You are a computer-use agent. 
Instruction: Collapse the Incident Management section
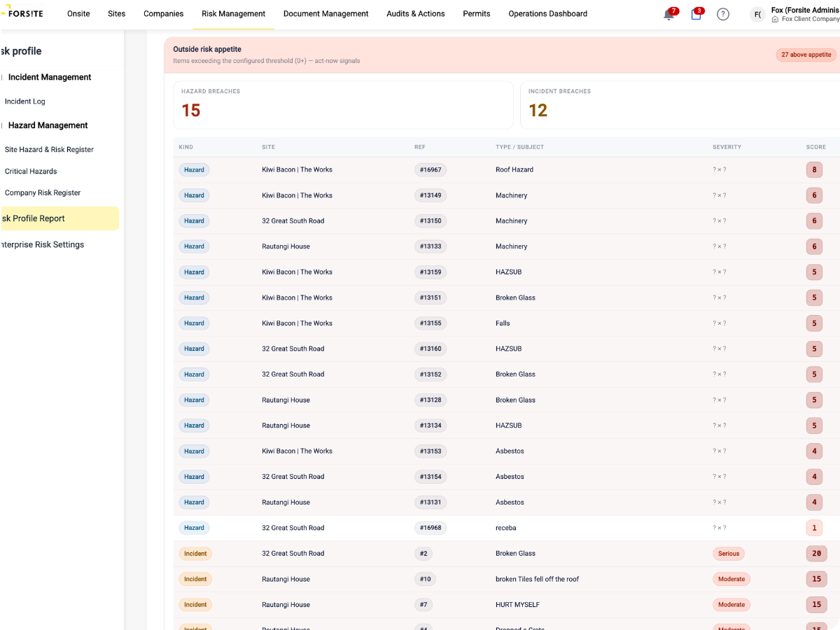tap(49, 77)
